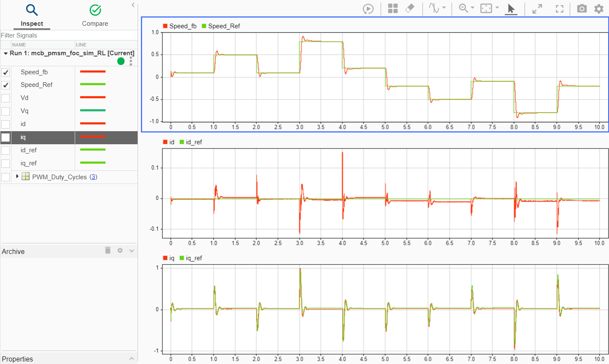The height and width of the screenshot is (364, 609).
Task: Expand the PWM_Duty_Cycles signal group
Action: [17, 176]
